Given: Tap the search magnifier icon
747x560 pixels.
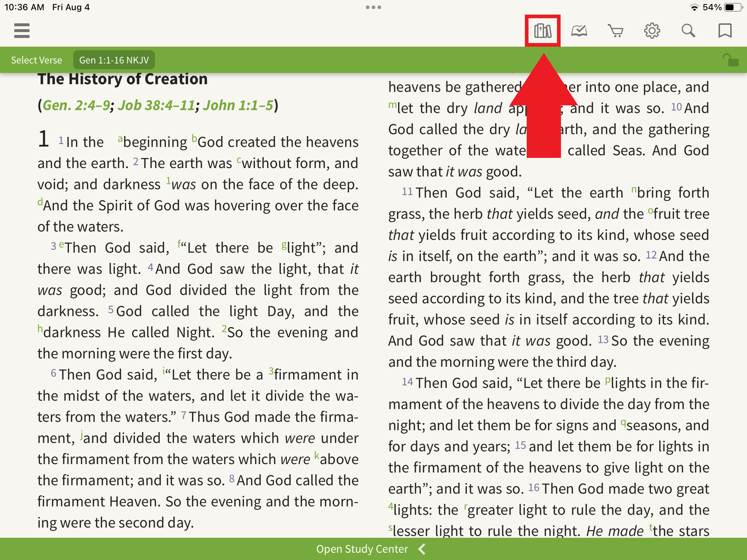Looking at the screenshot, I should (689, 31).
